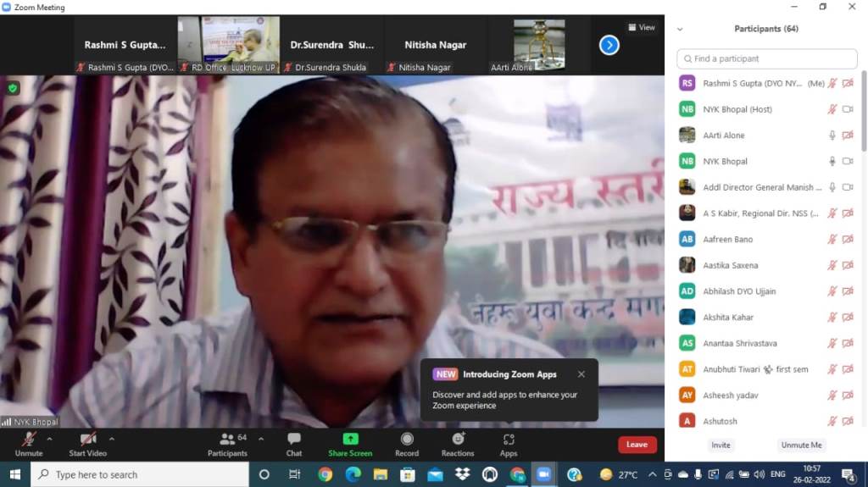Screen dimensions: 868x487
Task: Click the taskbar search box
Action: pyautogui.click(x=140, y=474)
